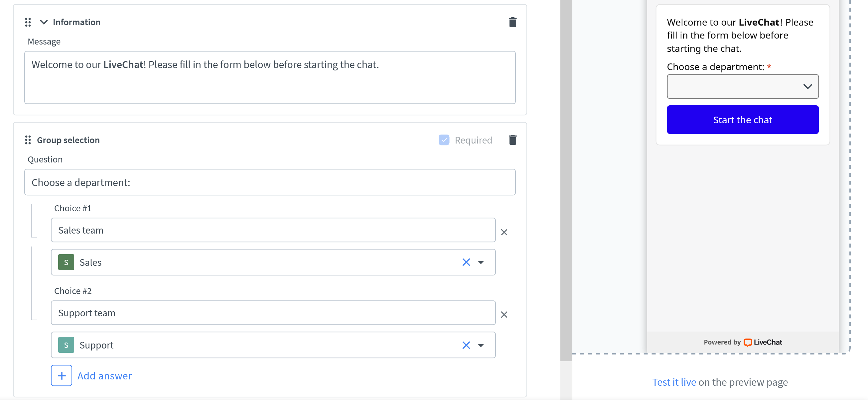
Task: Delete the Group selection section via trash icon
Action: click(512, 140)
